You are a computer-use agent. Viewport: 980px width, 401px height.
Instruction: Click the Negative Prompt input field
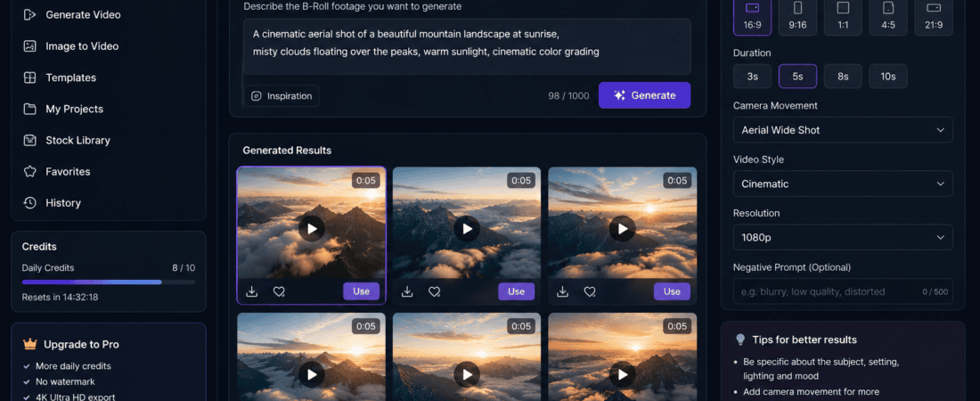pyautogui.click(x=843, y=291)
